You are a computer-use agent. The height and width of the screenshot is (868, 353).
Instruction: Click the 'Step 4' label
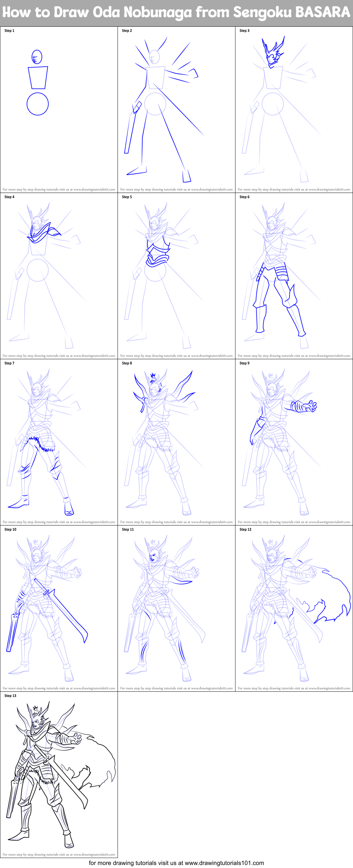pos(9,197)
